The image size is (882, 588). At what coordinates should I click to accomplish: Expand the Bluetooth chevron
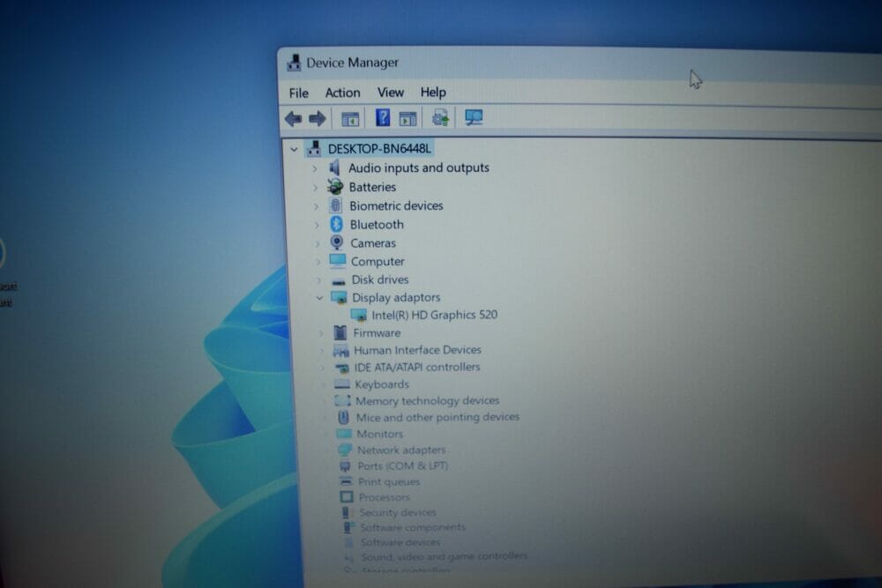(x=316, y=225)
